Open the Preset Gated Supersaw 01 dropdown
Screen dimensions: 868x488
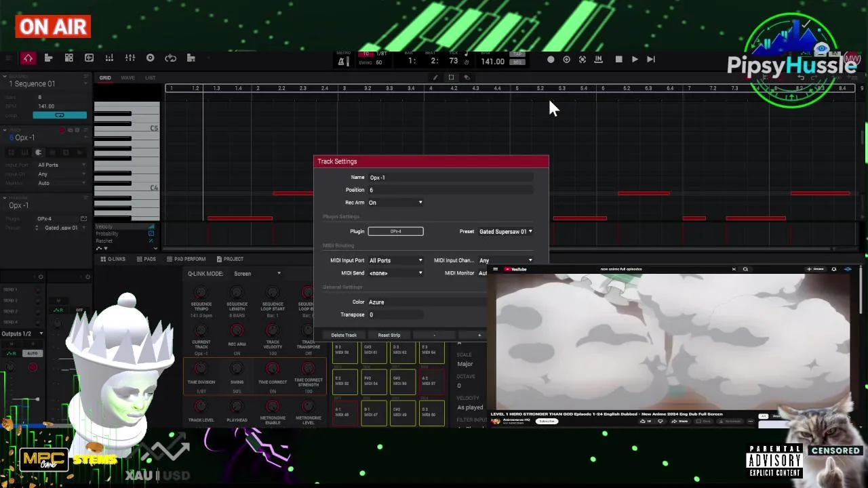point(505,232)
